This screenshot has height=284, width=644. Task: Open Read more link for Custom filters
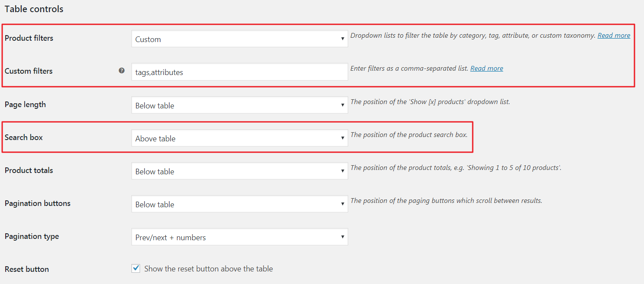coord(487,69)
